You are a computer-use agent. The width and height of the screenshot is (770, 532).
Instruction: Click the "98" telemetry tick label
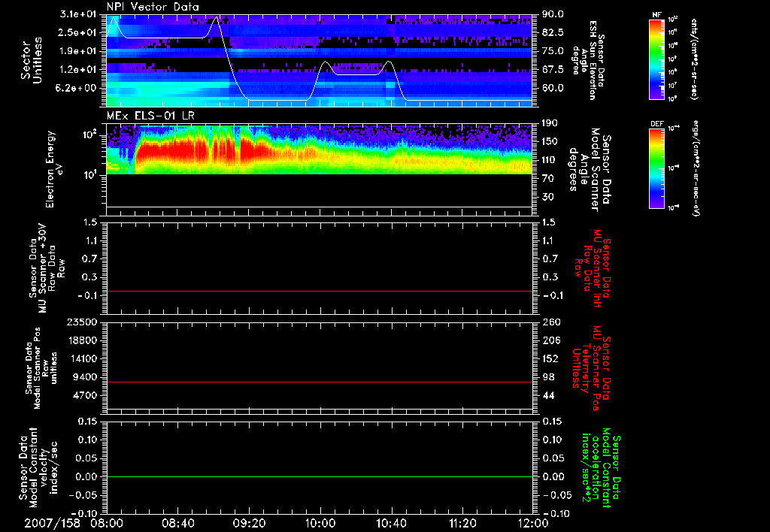click(547, 377)
